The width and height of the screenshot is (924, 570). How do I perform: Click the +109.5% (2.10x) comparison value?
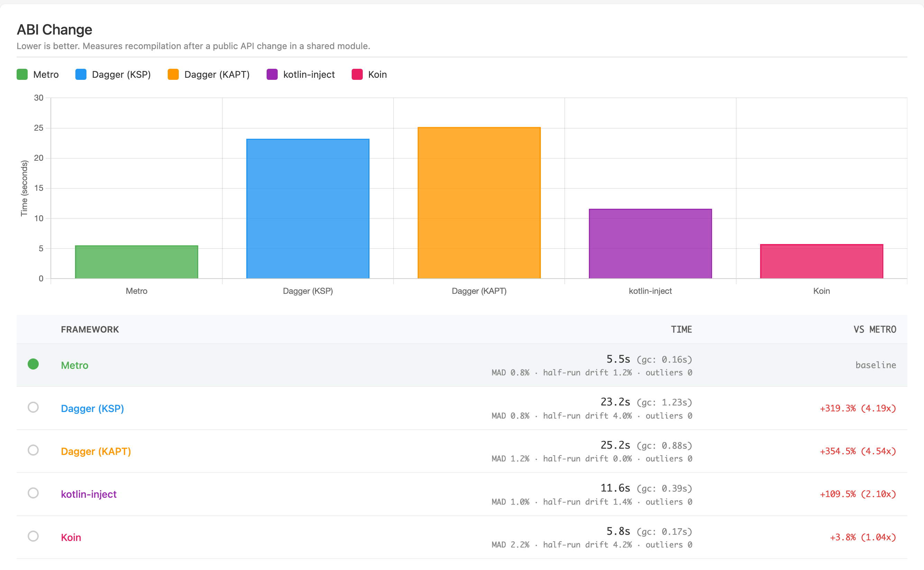click(x=858, y=494)
